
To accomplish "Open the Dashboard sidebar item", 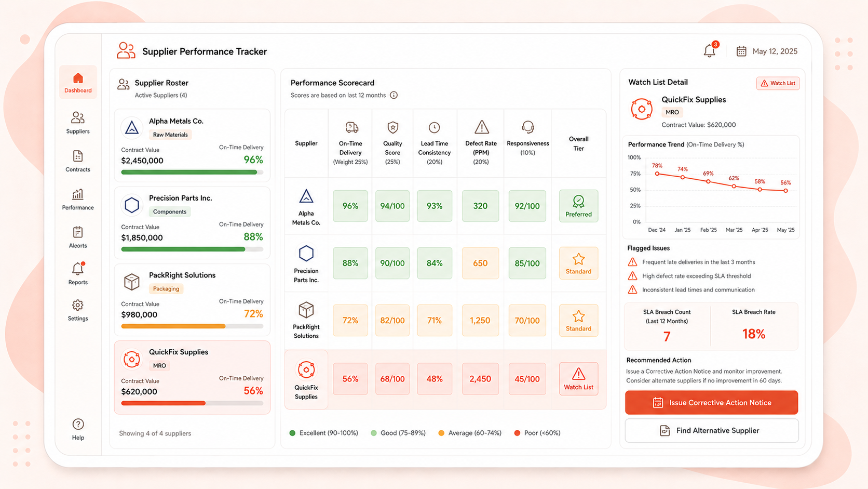I will click(x=78, y=82).
